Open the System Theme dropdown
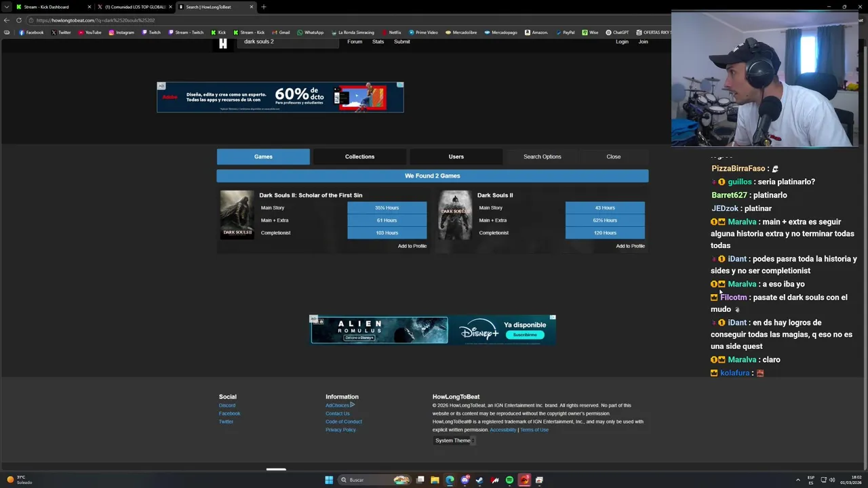 [454, 441]
